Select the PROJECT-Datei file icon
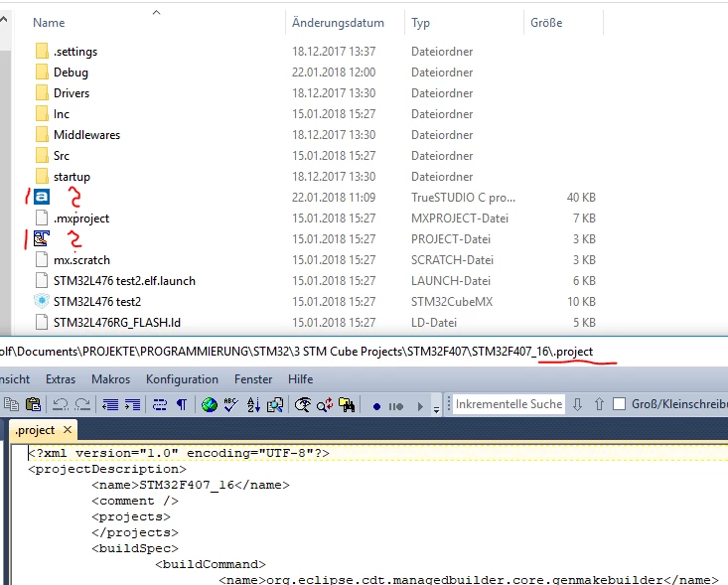 [x=42, y=238]
